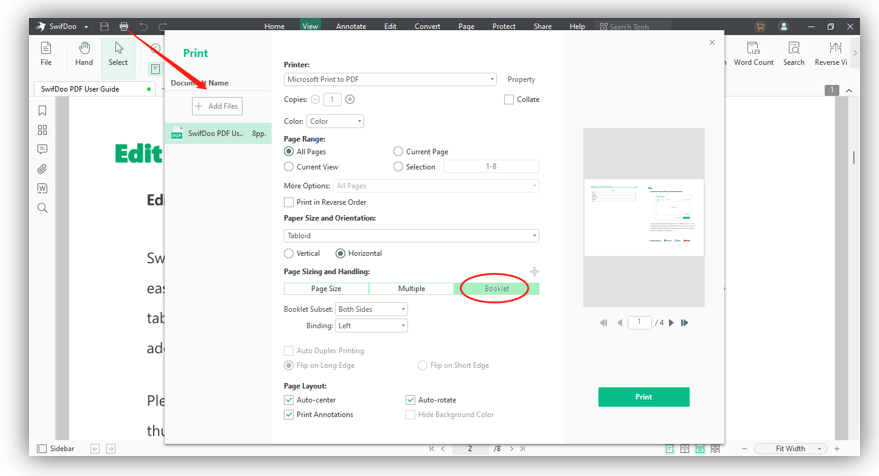Viewport: 879px width, 476px height.
Task: Select the All Pages radio button
Action: (289, 151)
